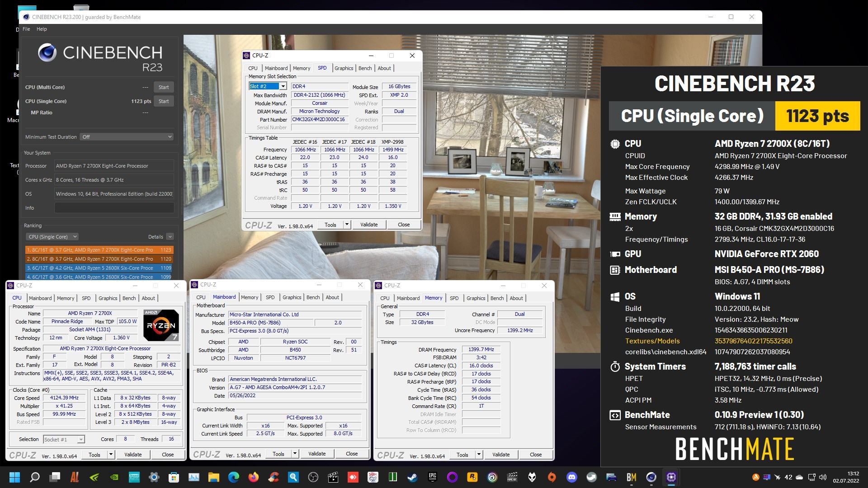The width and height of the screenshot is (868, 488).
Task: Click the DRAM Frequency 1399.7 MHz value
Action: [x=481, y=350]
